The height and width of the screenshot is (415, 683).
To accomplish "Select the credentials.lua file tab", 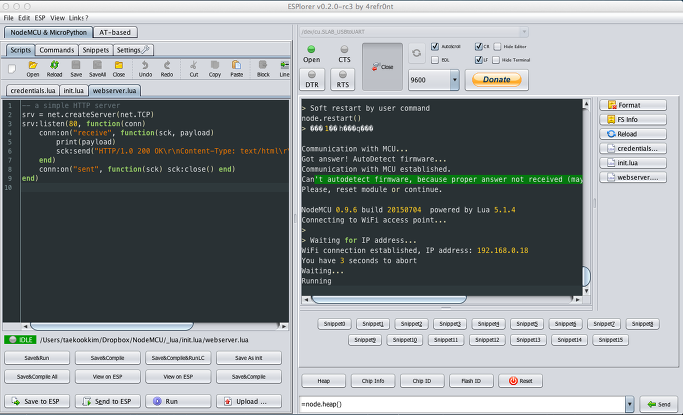I will click(x=33, y=91).
